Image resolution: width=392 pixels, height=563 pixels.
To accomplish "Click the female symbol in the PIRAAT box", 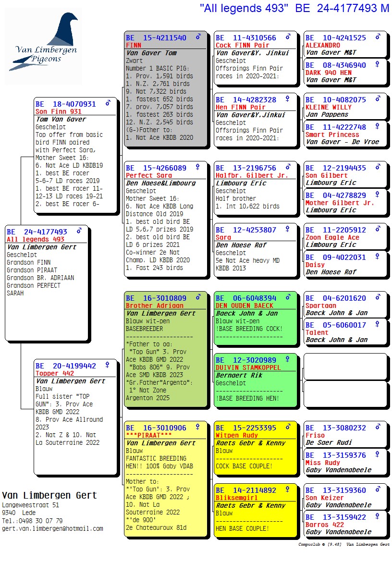I will click(x=197, y=427).
